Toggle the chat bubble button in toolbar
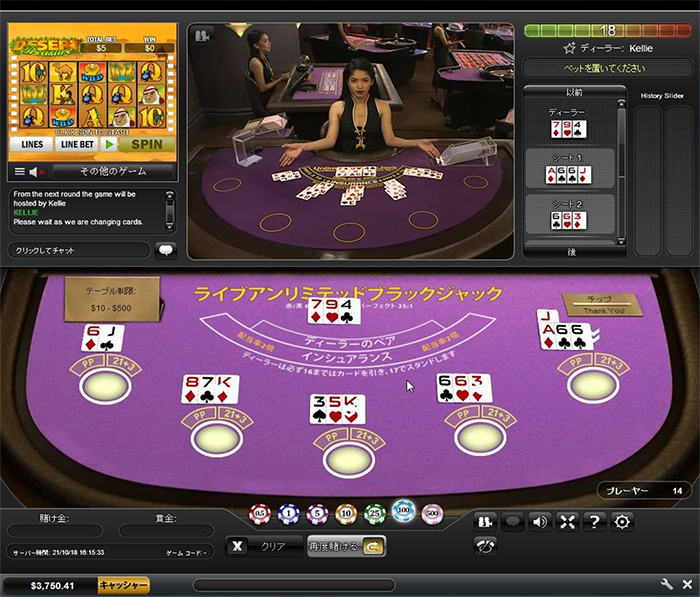 [512, 521]
